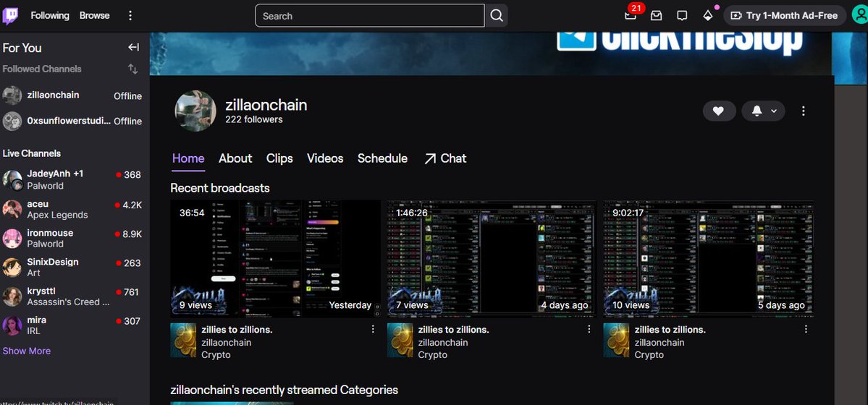The image size is (868, 405).
Task: Click the channel name zillaonchain heading
Action: (x=266, y=105)
